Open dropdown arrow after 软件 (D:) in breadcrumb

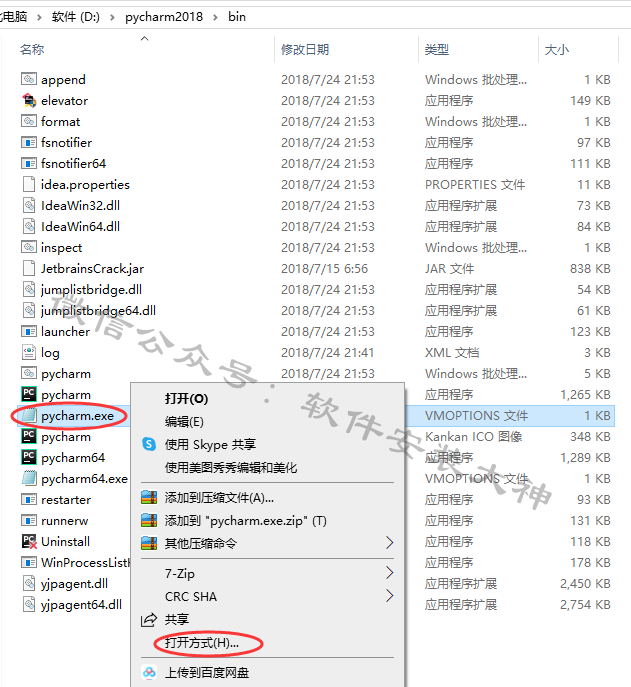point(112,17)
